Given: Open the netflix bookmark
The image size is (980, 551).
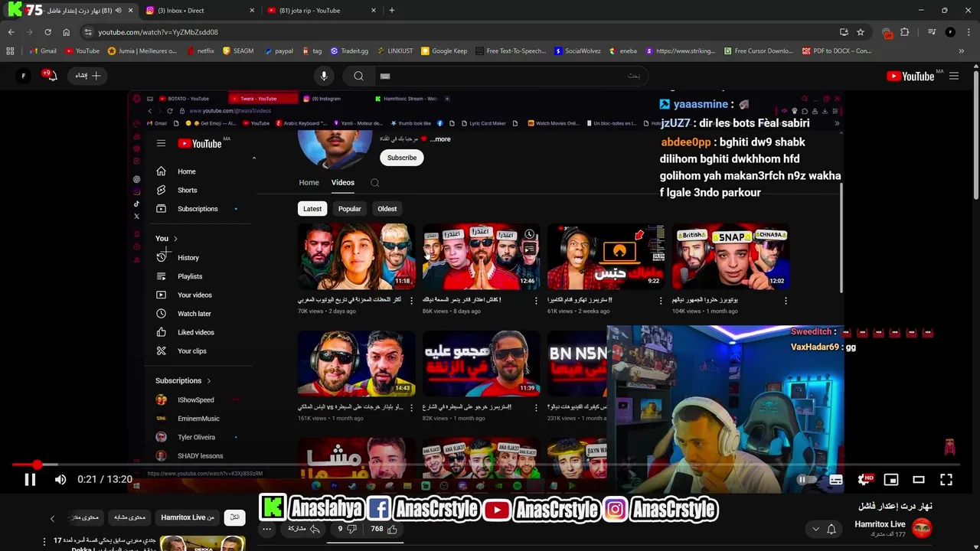Looking at the screenshot, I should click(199, 51).
